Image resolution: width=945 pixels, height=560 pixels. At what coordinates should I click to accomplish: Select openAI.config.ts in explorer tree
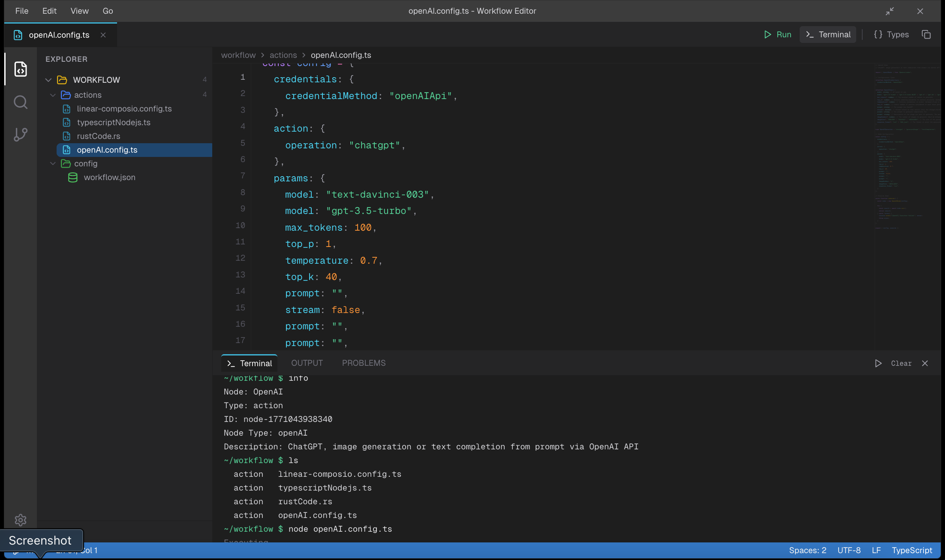pos(134,150)
